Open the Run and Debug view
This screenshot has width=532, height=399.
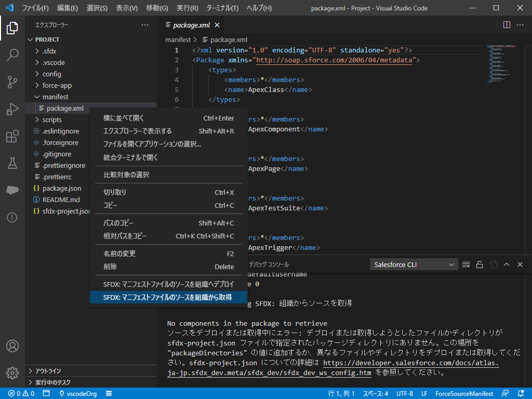(12, 109)
